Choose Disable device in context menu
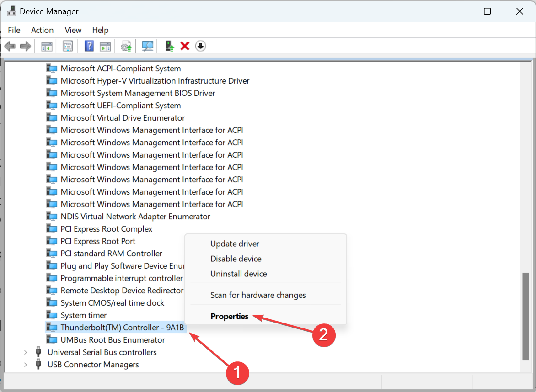Image resolution: width=536 pixels, height=392 pixels. coord(266,259)
